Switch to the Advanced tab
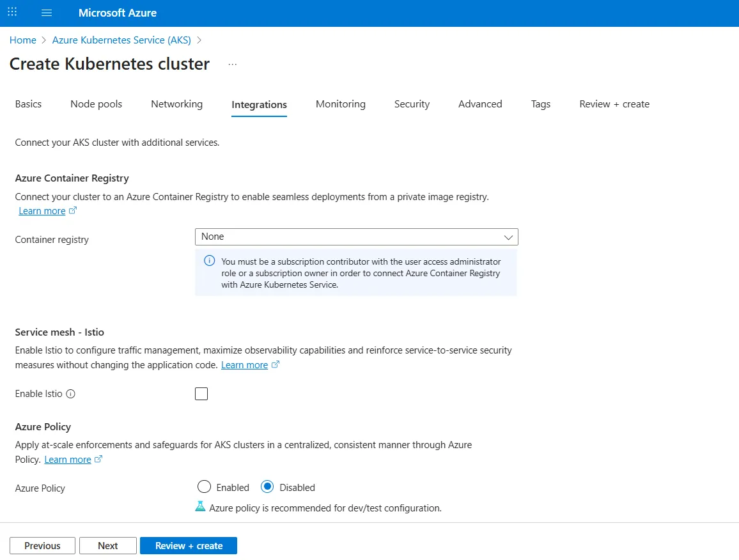739x560 pixels. coord(480,104)
